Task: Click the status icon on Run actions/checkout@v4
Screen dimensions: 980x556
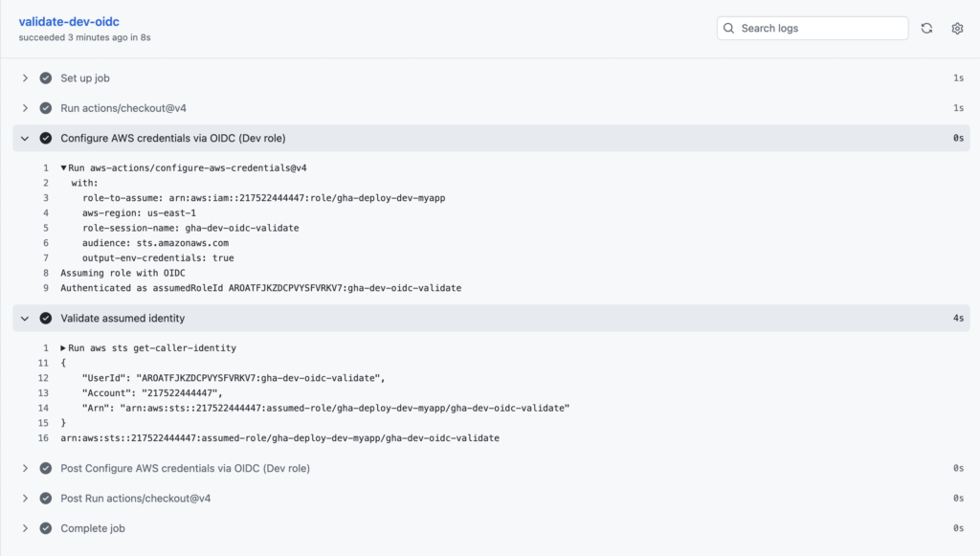Action: click(46, 107)
